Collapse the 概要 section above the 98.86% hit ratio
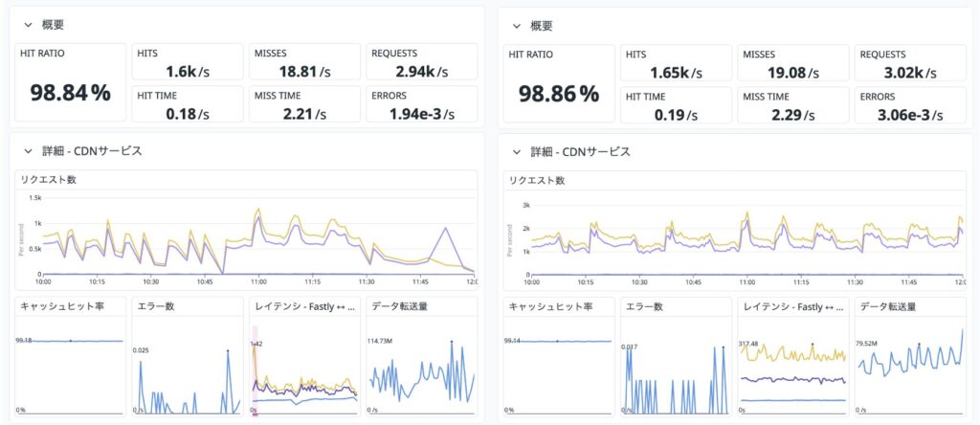The image size is (980, 425). 517,26
